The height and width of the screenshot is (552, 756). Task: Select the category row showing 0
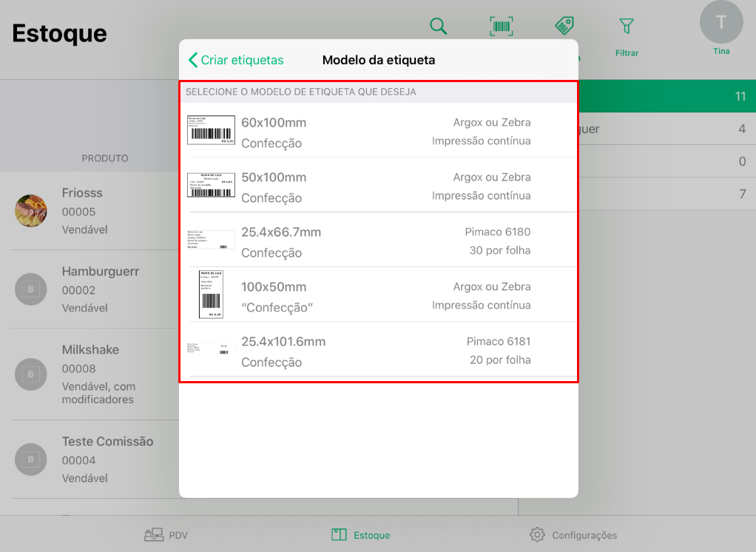(x=667, y=161)
